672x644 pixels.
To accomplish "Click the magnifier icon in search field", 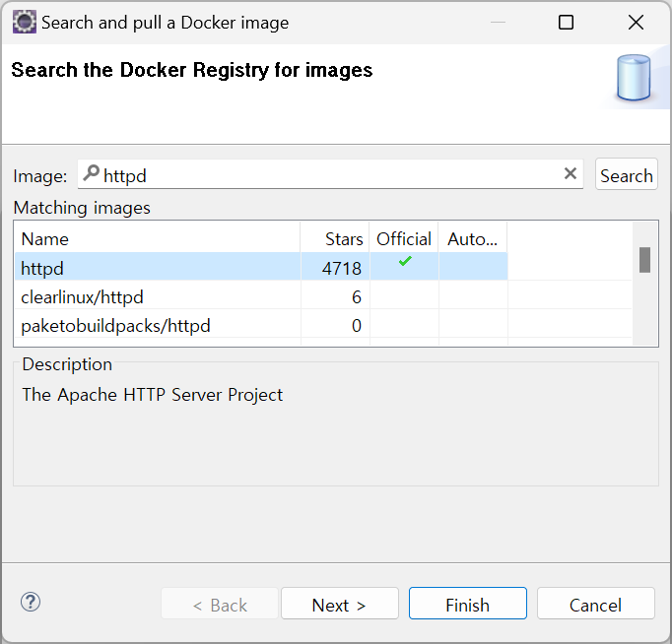I will point(91,174).
